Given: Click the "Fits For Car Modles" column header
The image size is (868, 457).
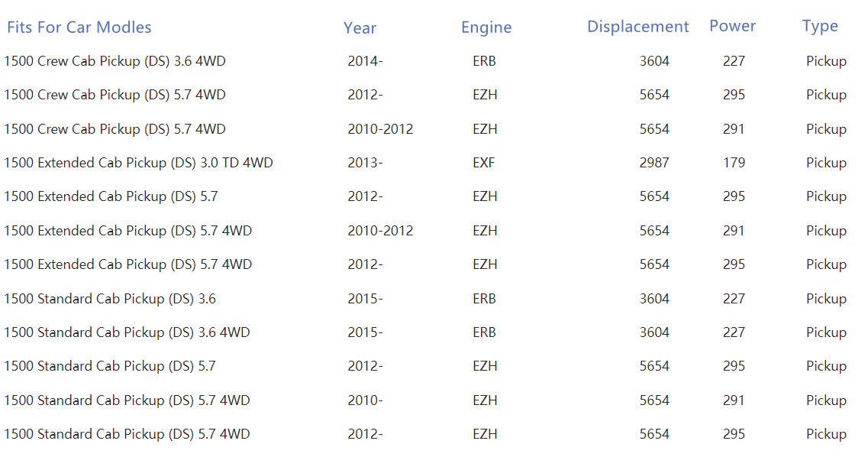Looking at the screenshot, I should click(x=79, y=28).
